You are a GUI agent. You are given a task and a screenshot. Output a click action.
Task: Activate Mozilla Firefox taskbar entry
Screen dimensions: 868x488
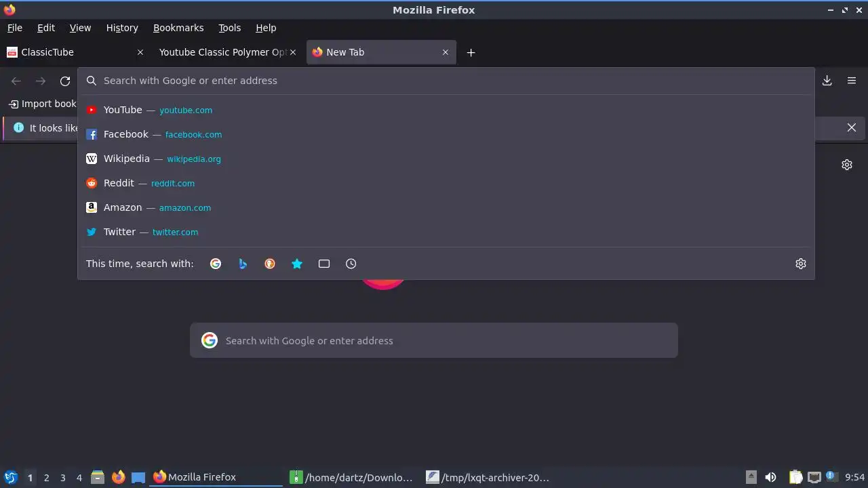(x=217, y=477)
